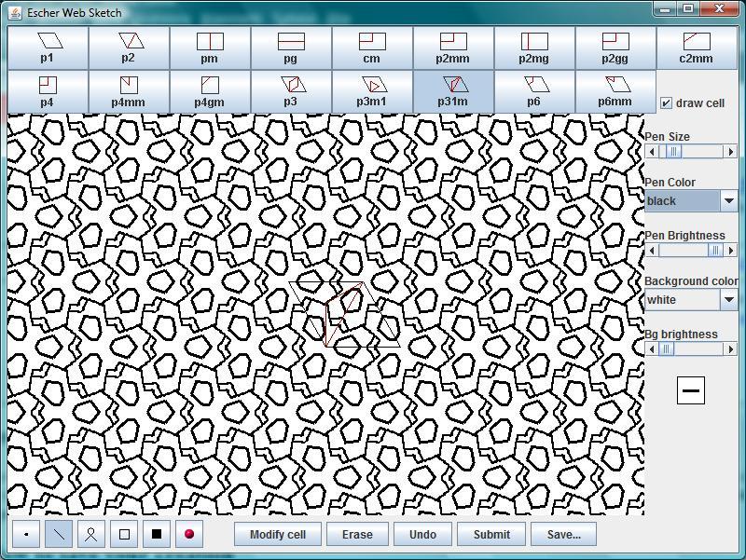The image size is (746, 560).
Task: Pick the red ball tool
Action: coord(189,534)
